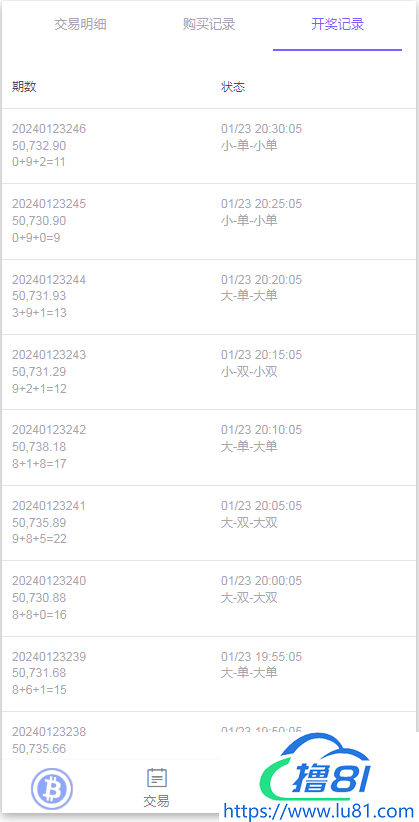Click the 01/23 20:30:05 draw status

pos(261,137)
